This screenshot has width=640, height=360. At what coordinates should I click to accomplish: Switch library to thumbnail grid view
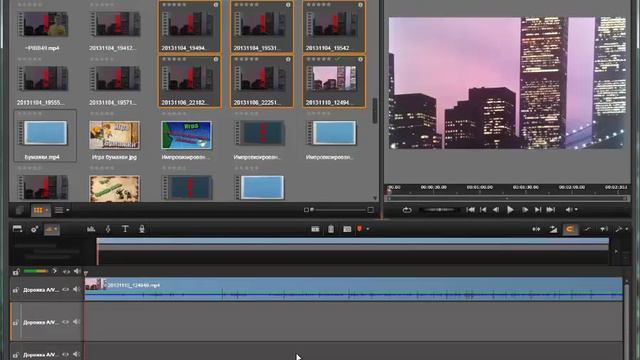click(x=38, y=210)
